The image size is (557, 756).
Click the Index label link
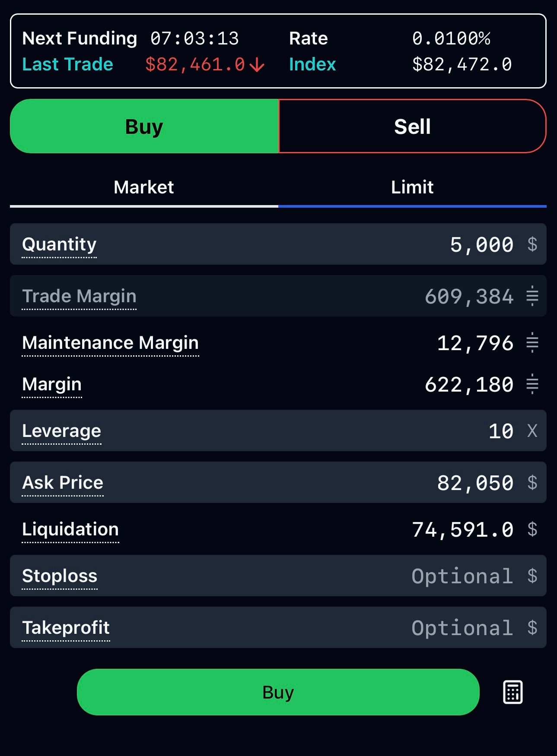(x=312, y=64)
